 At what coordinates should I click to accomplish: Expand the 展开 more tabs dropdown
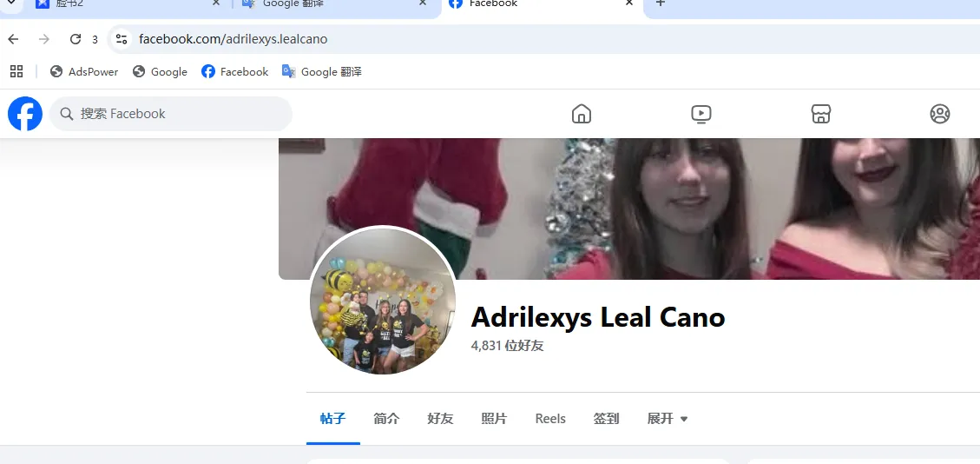pos(668,418)
